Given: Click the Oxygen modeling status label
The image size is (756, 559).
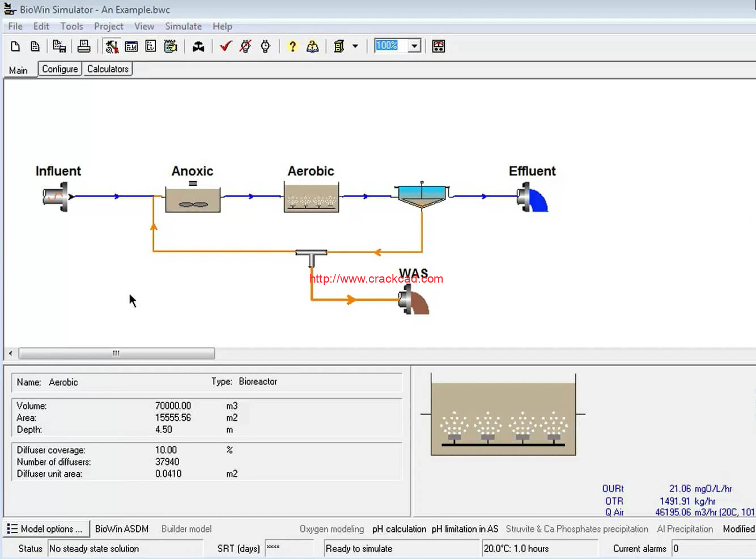Looking at the screenshot, I should tap(332, 529).
